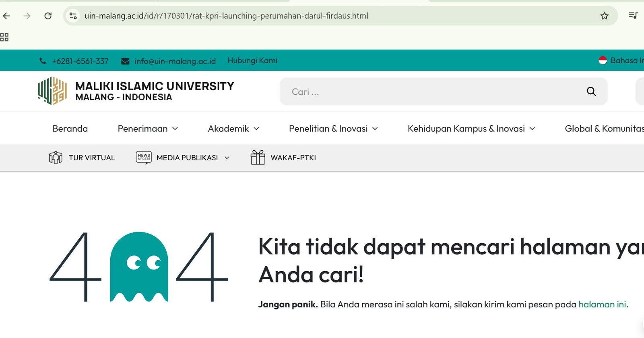
Task: Open the Global & Komunitas menu
Action: tap(604, 129)
